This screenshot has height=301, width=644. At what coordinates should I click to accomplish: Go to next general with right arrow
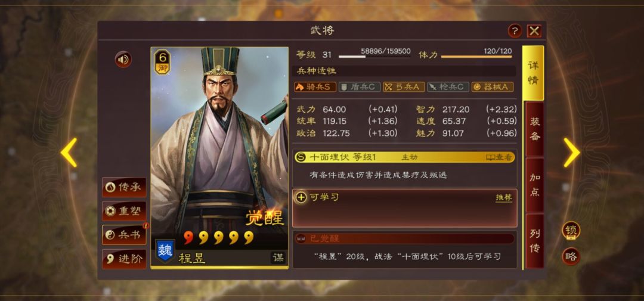click(x=571, y=153)
